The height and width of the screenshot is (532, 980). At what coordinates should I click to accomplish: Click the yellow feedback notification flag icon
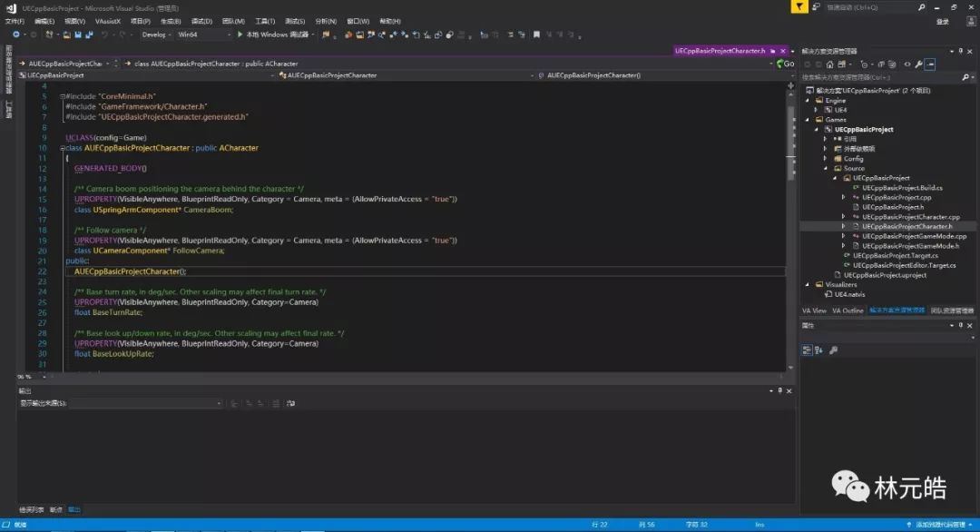[799, 7]
